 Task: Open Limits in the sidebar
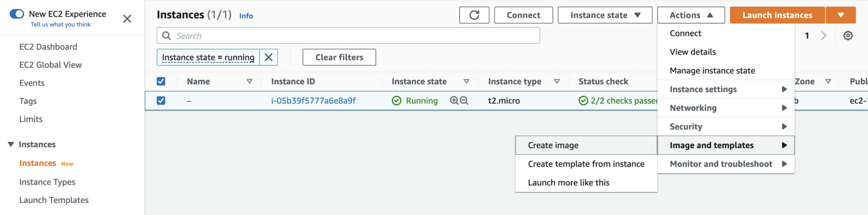[x=31, y=119]
